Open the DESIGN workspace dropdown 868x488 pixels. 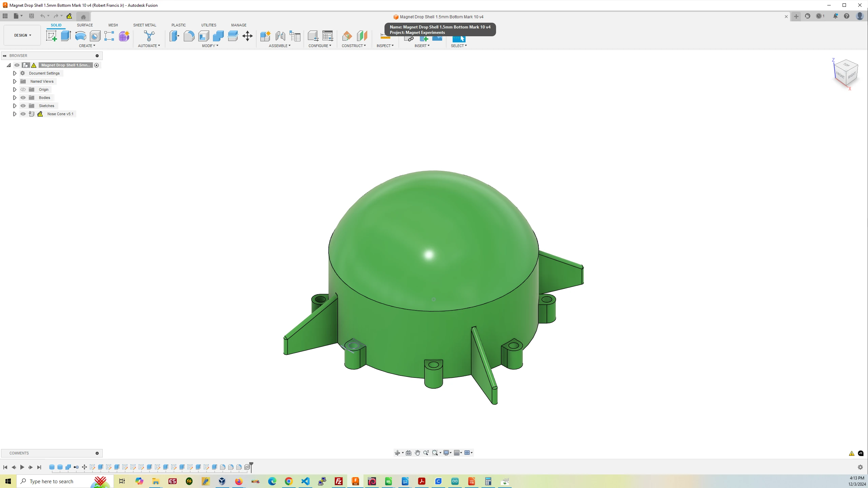coord(22,35)
